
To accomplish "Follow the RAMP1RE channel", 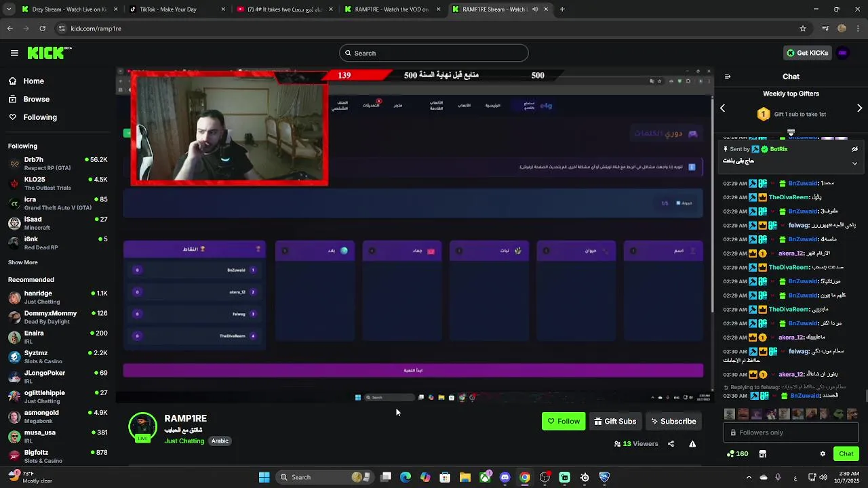I will coord(564,421).
